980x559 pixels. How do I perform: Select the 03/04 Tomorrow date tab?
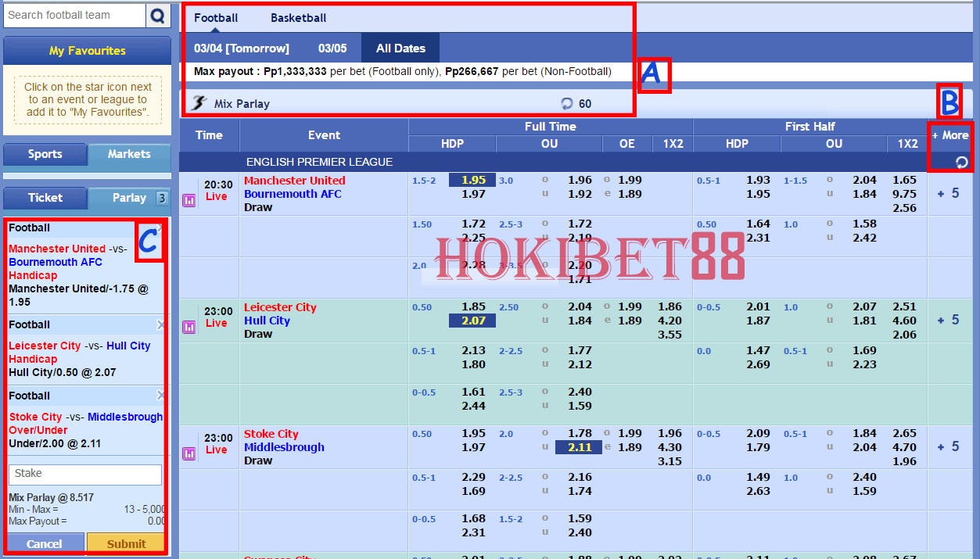pyautogui.click(x=242, y=48)
